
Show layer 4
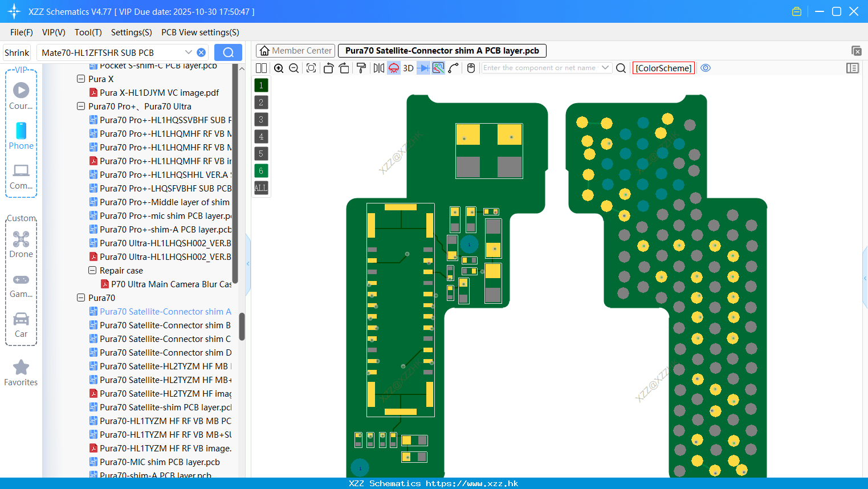click(261, 137)
